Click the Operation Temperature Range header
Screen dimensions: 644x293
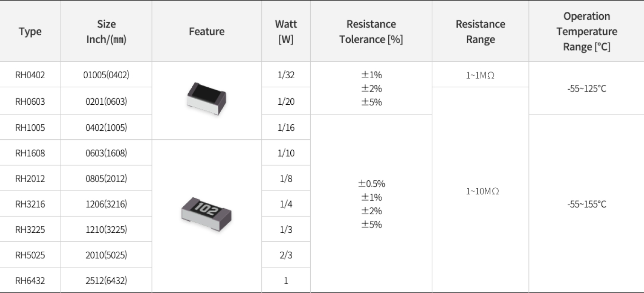click(587, 31)
